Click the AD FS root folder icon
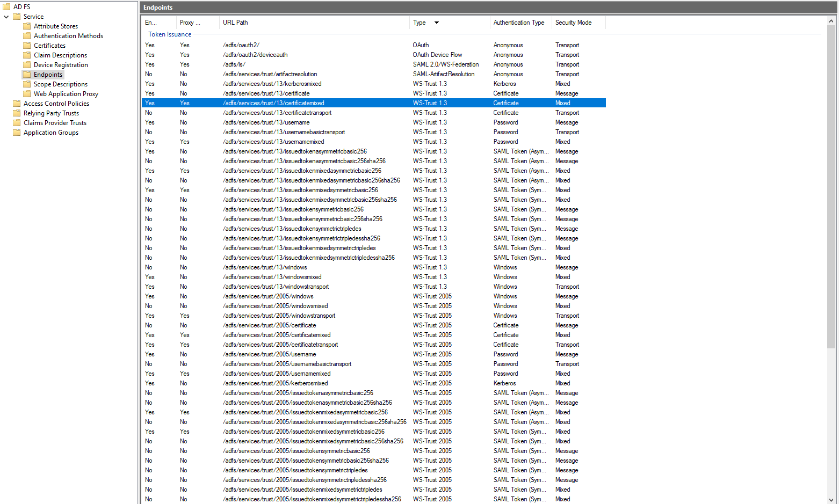Image resolution: width=839 pixels, height=504 pixels. [6, 7]
